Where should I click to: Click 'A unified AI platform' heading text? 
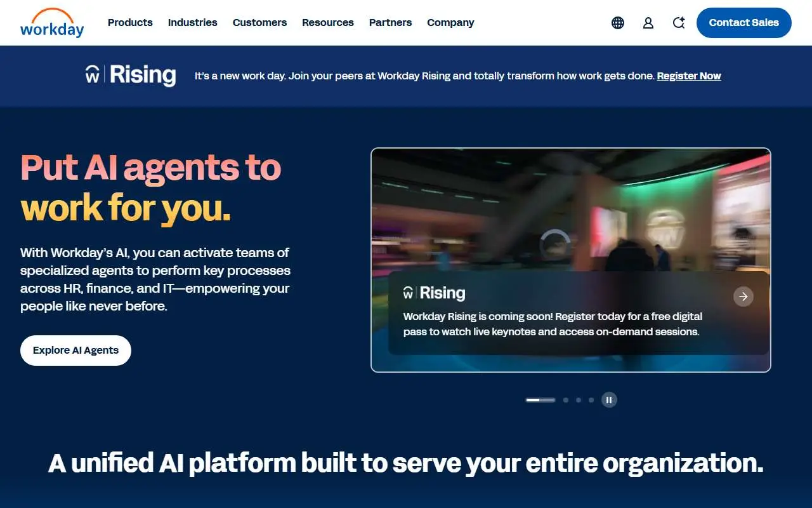(406, 464)
